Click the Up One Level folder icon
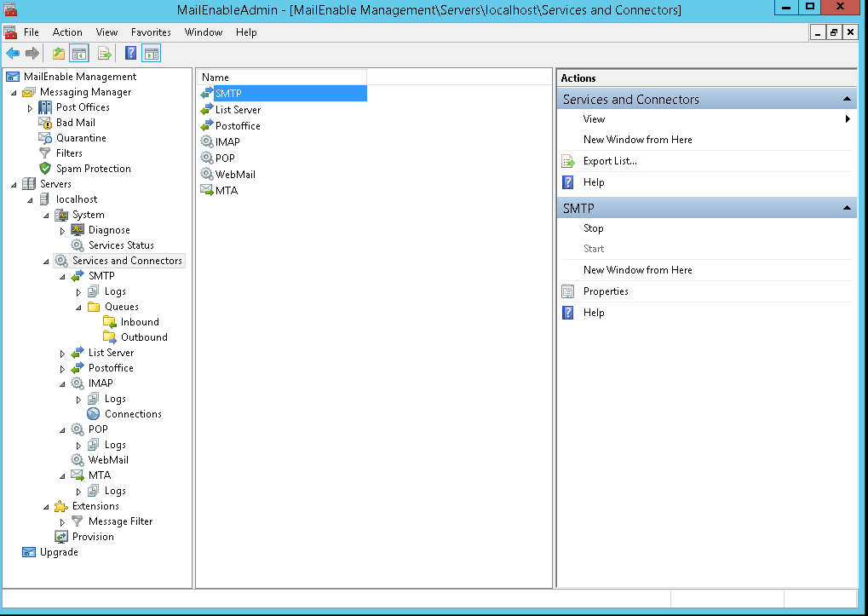 coord(58,54)
